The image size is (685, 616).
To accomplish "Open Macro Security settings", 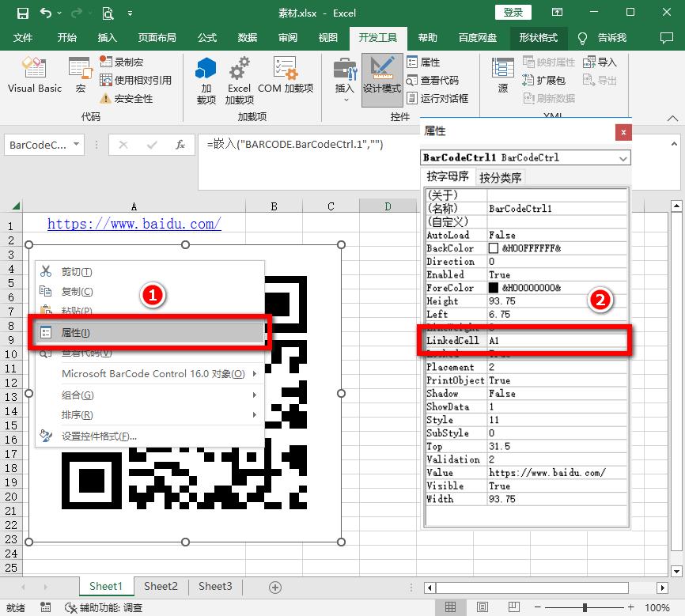I will [x=127, y=99].
